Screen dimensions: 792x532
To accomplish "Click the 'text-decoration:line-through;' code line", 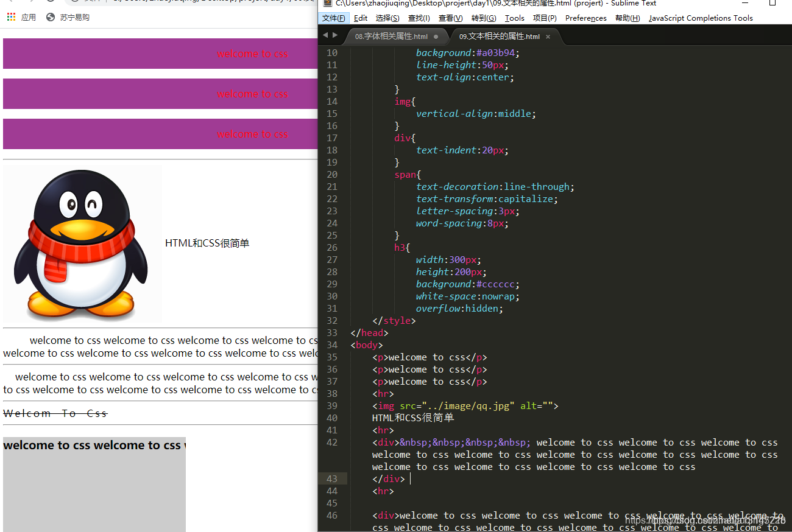I will tap(495, 187).
